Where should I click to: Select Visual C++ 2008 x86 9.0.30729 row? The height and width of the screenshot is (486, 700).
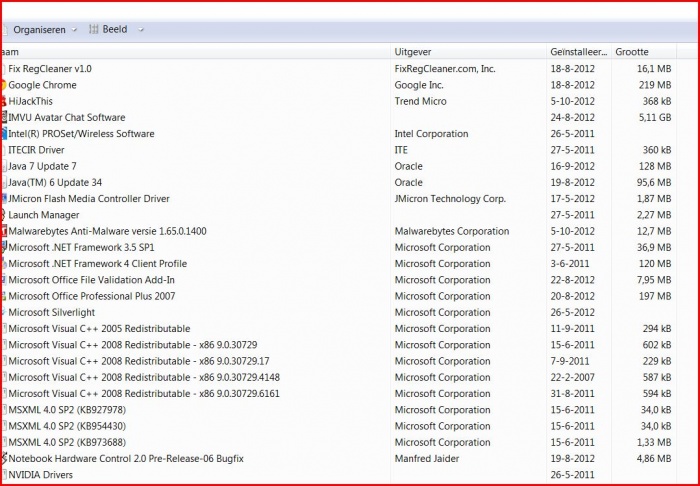click(x=339, y=345)
